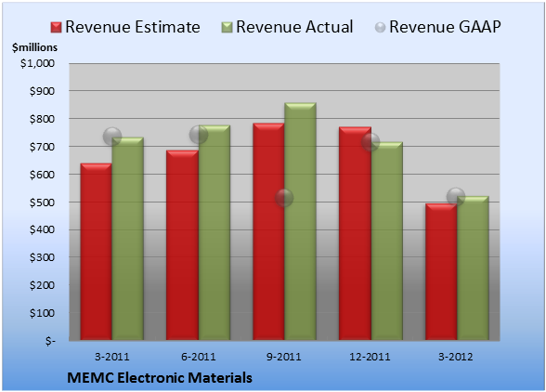Screen dimensions: 546x392
Task: Click the 3-2012 quarter label
Action: point(456,357)
